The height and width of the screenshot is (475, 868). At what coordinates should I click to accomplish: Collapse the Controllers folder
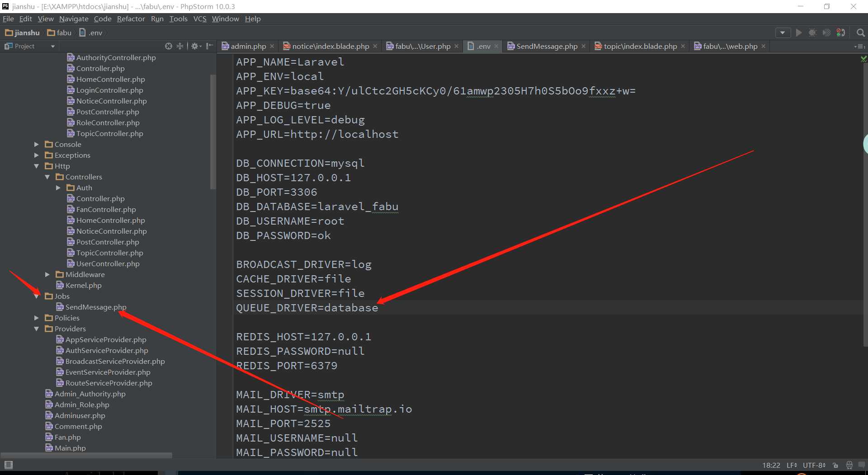coord(47,177)
